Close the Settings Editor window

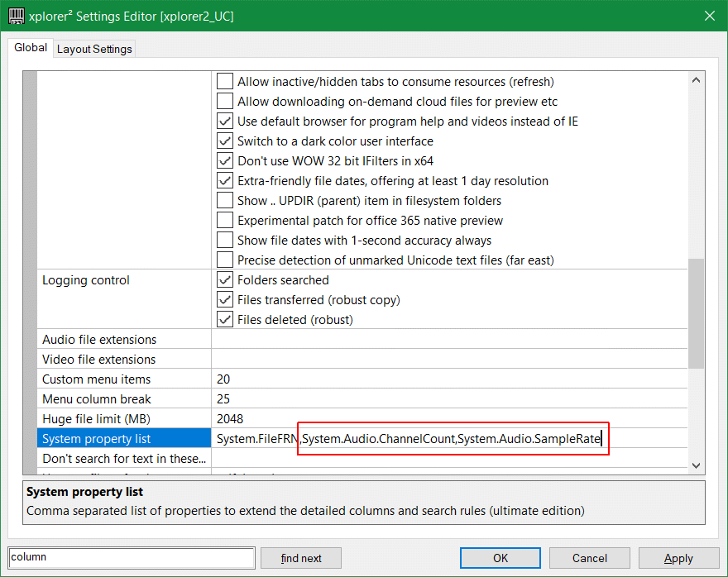pos(710,16)
